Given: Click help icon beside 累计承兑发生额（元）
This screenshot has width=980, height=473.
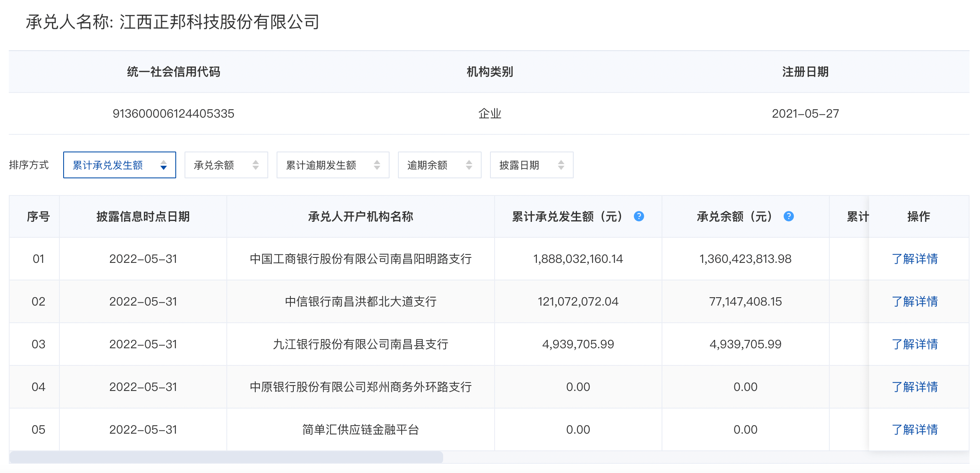Looking at the screenshot, I should coord(639,216).
